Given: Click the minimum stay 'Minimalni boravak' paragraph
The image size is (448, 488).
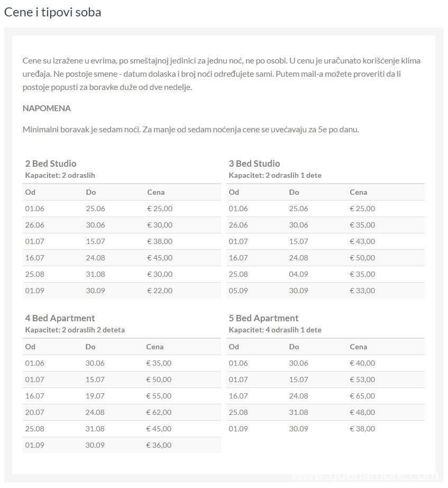Looking at the screenshot, I should click(191, 130).
